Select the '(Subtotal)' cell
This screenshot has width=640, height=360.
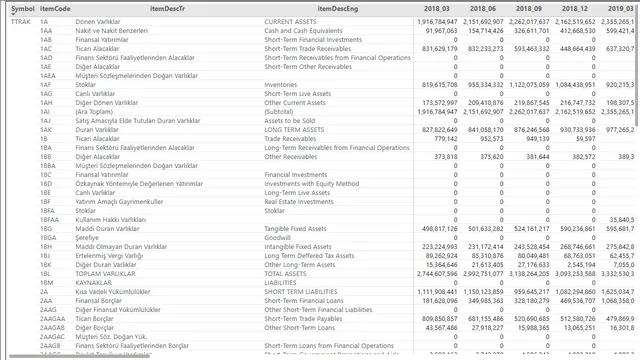(278, 111)
